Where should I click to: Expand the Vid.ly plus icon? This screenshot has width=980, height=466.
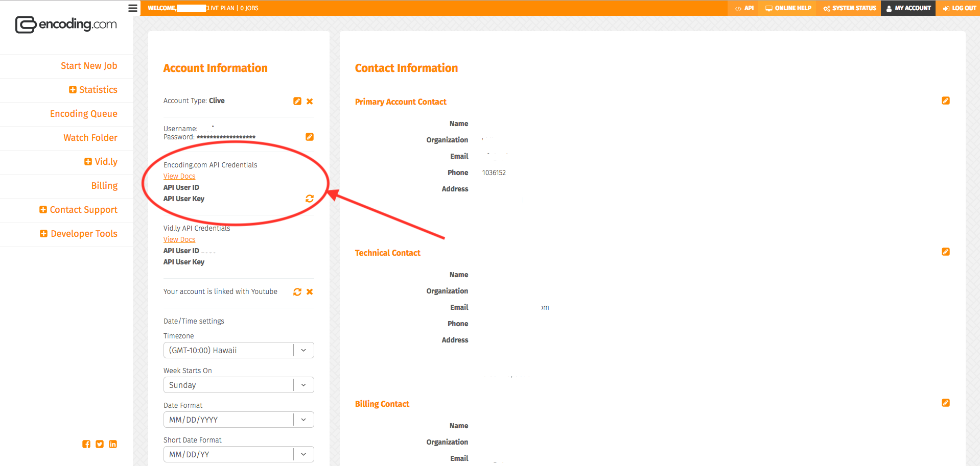88,162
